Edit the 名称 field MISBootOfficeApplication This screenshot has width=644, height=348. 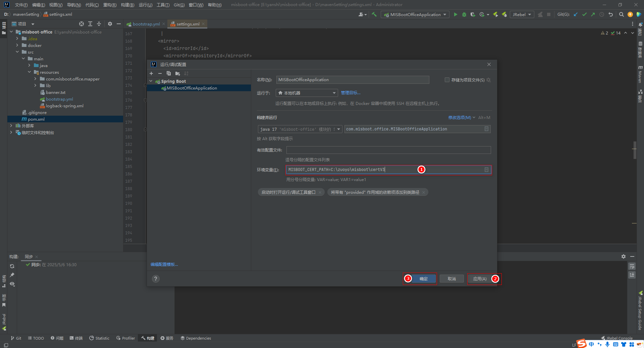[x=353, y=80]
